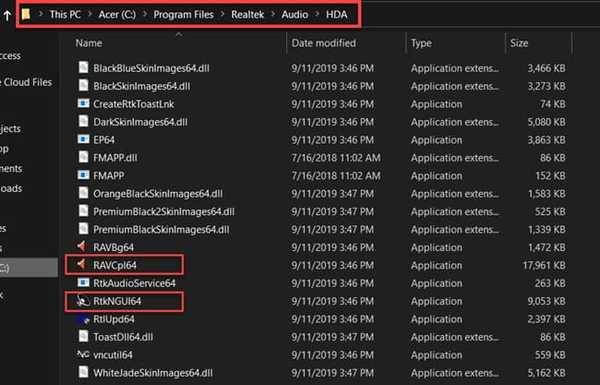Expand chevron before This PC breadcrumb
Image resolution: width=600 pixels, height=385 pixels.
pos(41,15)
